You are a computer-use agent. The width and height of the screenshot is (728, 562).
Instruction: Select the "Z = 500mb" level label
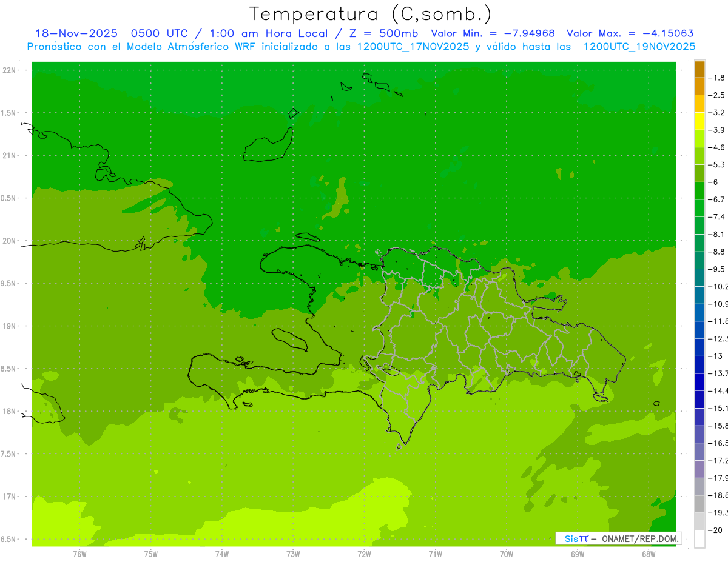383,33
